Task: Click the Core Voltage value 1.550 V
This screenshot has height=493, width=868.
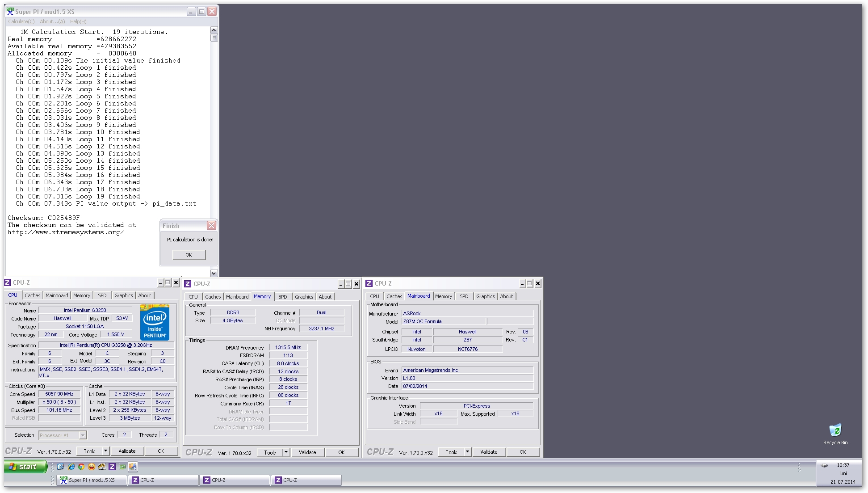Action: 116,335
